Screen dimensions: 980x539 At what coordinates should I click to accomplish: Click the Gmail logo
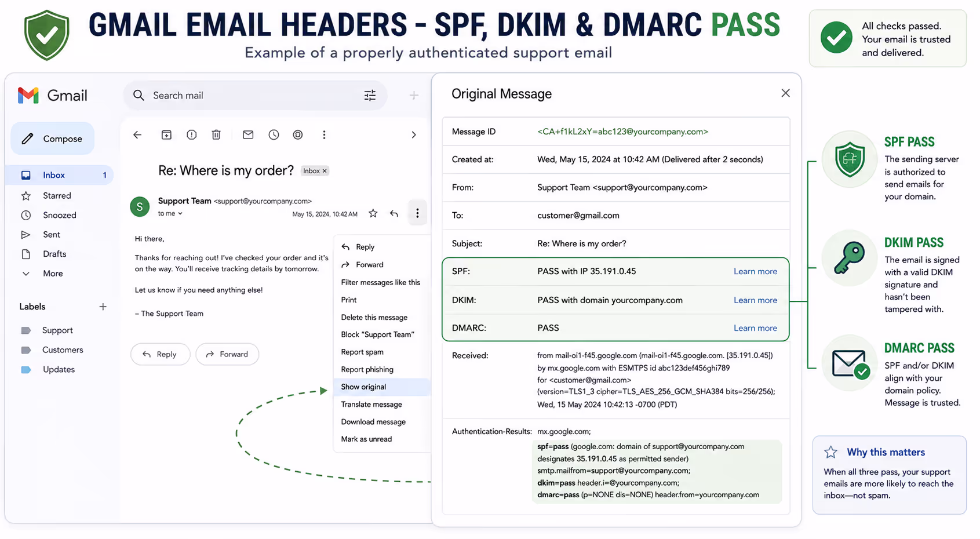[52, 95]
